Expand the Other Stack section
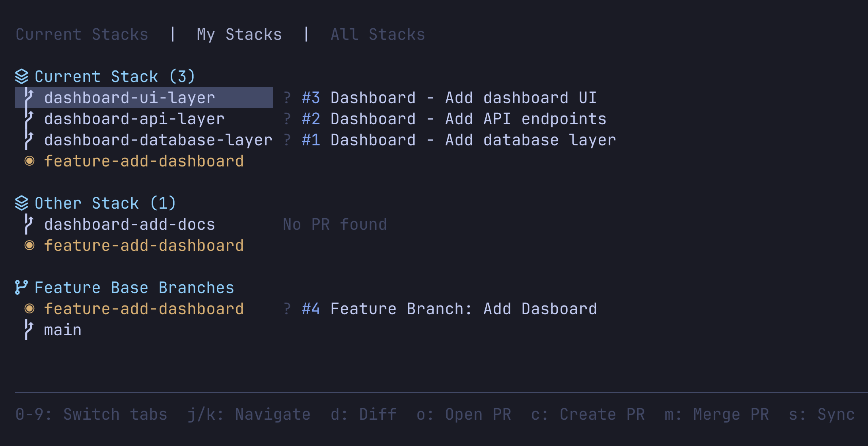The height and width of the screenshot is (446, 868). pos(105,203)
